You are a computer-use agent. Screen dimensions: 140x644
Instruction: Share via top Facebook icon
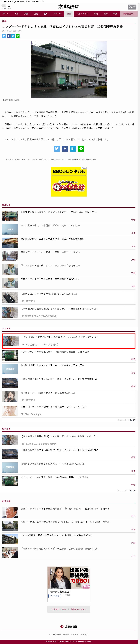coord(9,36)
